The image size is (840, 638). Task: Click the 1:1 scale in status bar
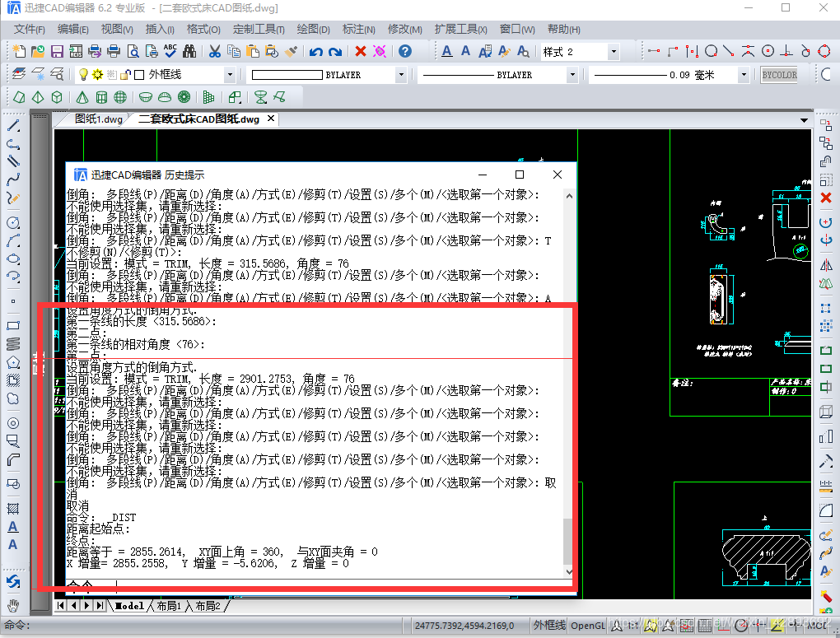click(632, 625)
